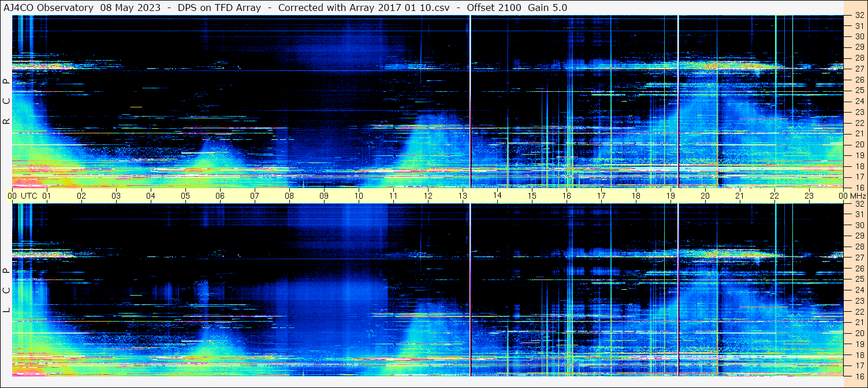Screen dimensions: 868x388
Task: Select 18 MHz label of RCP panel
Action: (x=859, y=166)
